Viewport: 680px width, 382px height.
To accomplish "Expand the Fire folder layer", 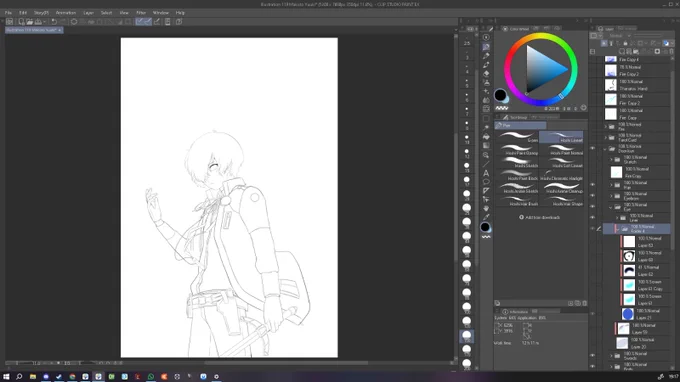I will (x=606, y=127).
